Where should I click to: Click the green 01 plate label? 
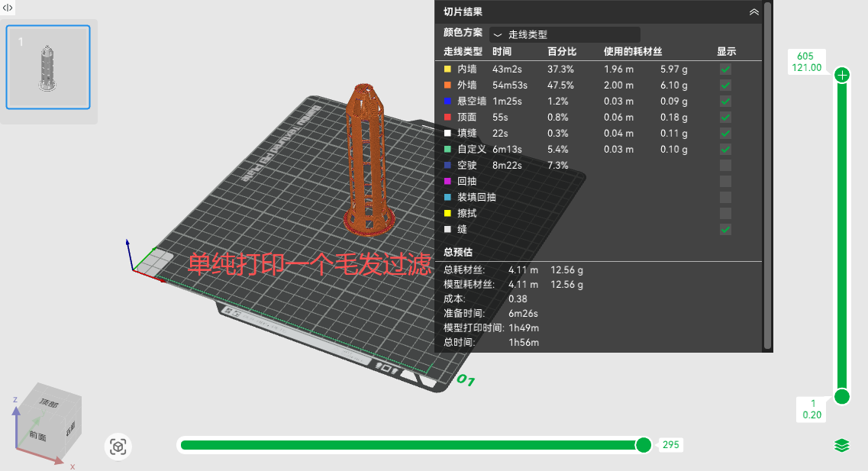pyautogui.click(x=466, y=379)
